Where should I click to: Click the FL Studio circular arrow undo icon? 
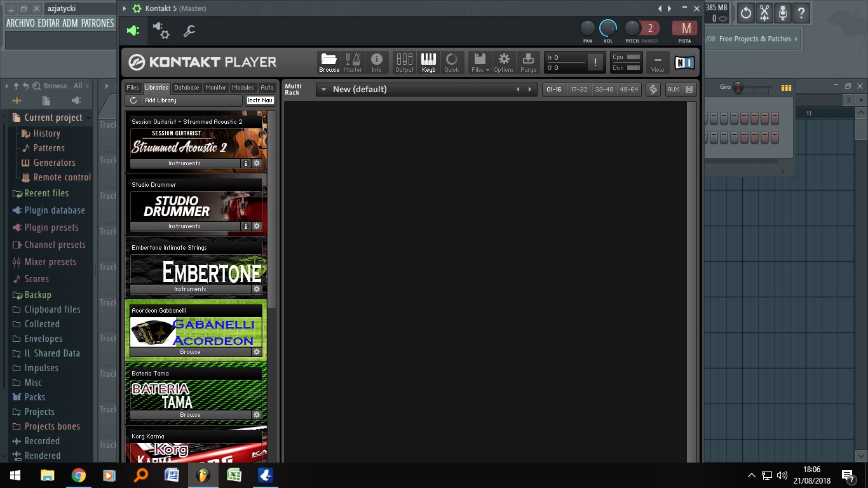click(746, 13)
